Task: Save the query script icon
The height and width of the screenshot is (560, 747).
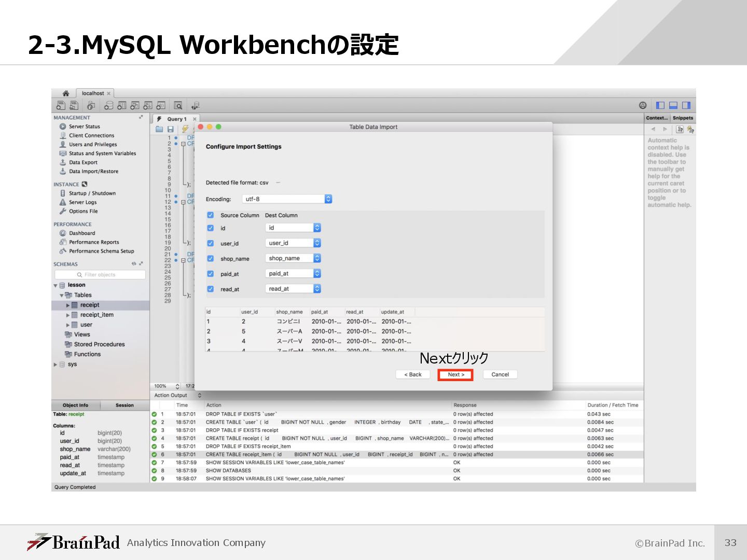Action: click(170, 129)
